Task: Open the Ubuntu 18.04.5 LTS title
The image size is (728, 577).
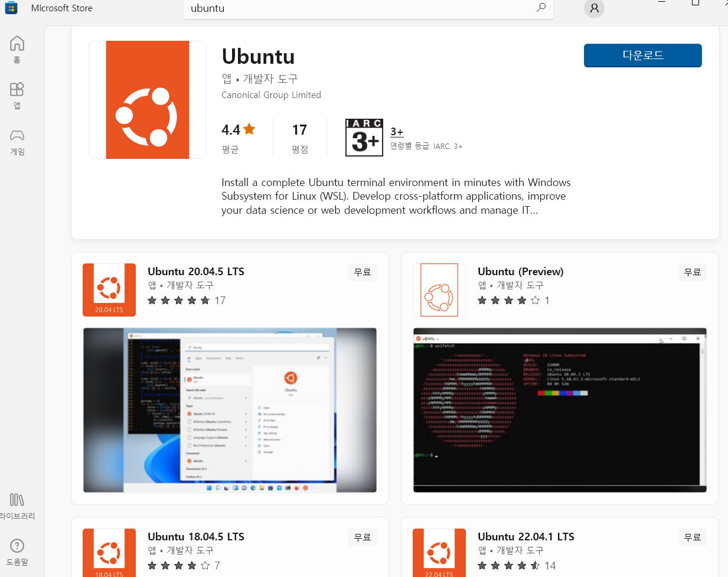Action: pyautogui.click(x=196, y=537)
